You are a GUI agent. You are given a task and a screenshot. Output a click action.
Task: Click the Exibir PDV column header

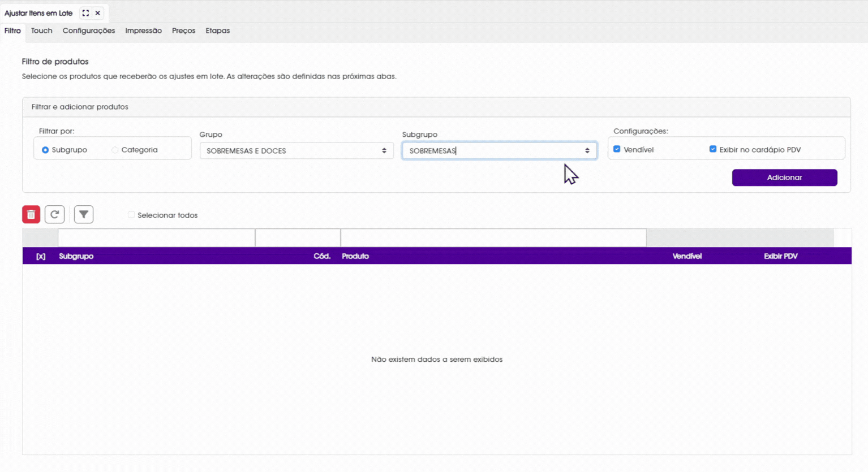[x=781, y=256]
